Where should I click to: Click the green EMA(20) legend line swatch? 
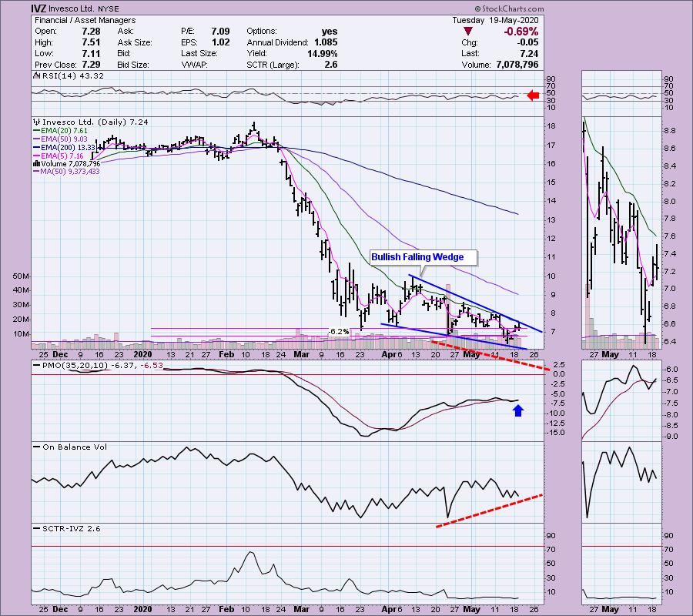[37, 131]
